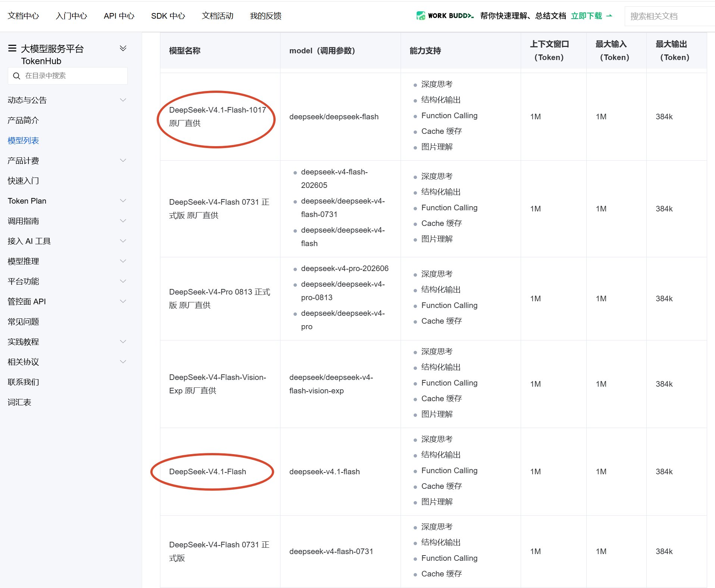Click DeepSeek-V4-Pro 0813 正式版 model name
The width and height of the screenshot is (715, 588).
pyautogui.click(x=220, y=298)
